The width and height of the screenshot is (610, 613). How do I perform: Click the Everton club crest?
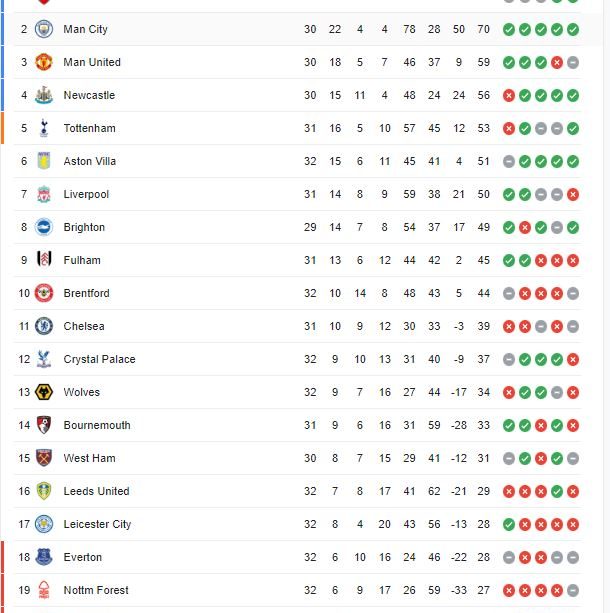coord(43,557)
